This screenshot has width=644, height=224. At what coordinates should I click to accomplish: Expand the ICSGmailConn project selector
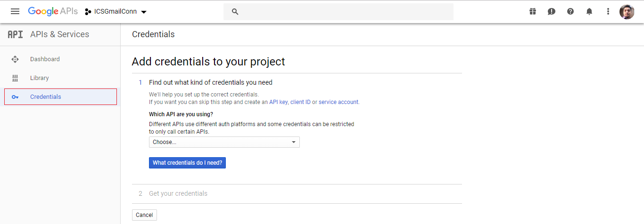pyautogui.click(x=116, y=12)
